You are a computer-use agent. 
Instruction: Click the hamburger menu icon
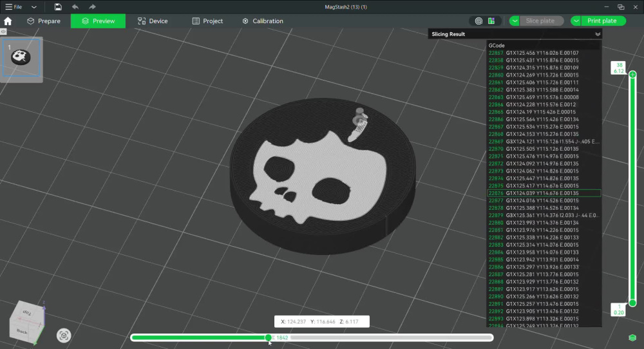8,7
